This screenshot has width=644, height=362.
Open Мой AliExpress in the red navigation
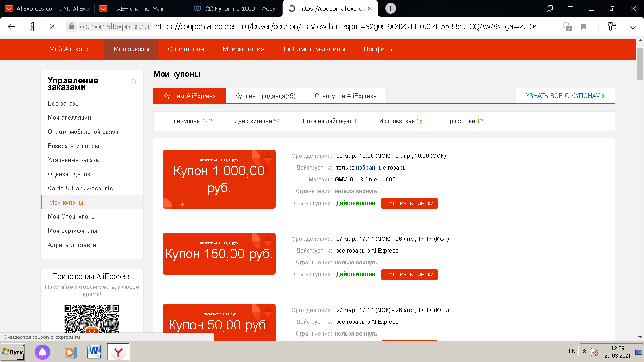(72, 49)
